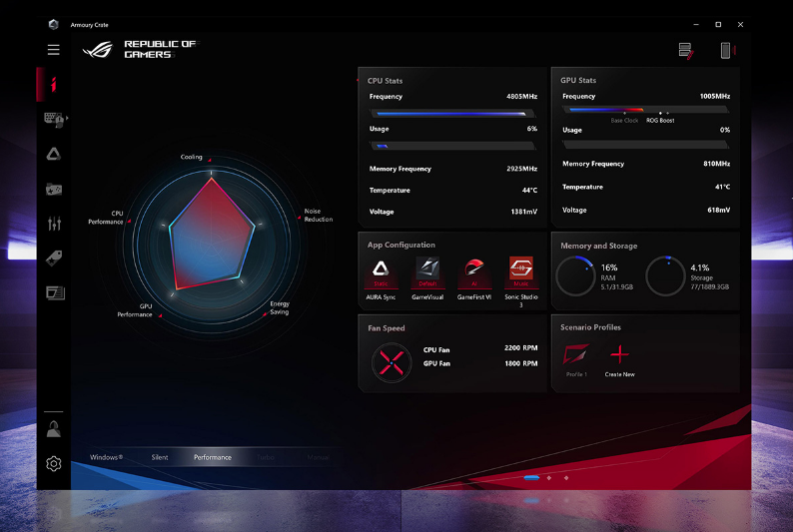Click the GPU Performance radar label
This screenshot has width=793, height=532.
pyautogui.click(x=135, y=310)
